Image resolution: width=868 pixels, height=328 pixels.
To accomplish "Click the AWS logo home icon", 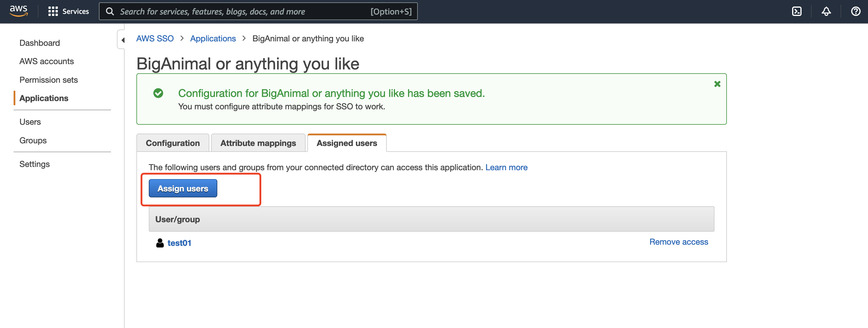I will pyautogui.click(x=19, y=11).
